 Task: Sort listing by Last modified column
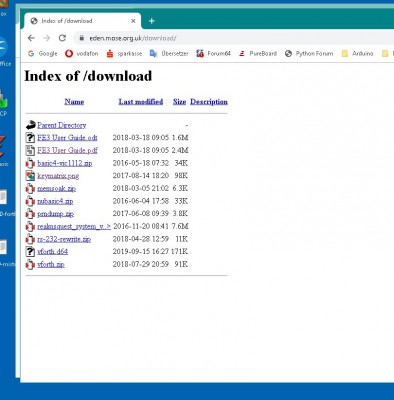coord(141,102)
